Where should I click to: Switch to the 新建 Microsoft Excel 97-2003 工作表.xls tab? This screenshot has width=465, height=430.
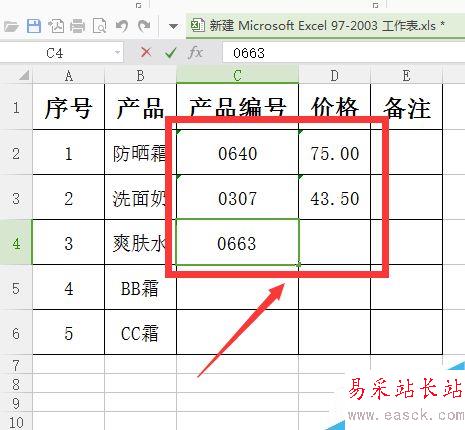tap(325, 26)
